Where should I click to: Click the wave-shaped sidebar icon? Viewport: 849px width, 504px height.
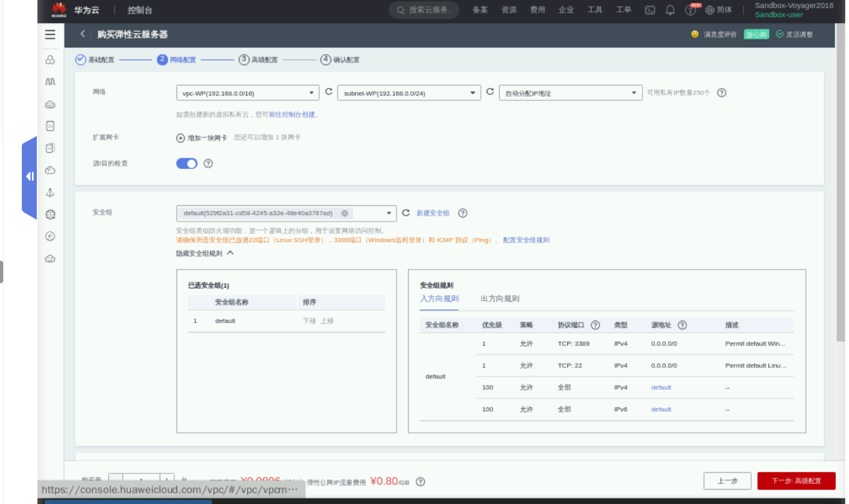click(51, 82)
